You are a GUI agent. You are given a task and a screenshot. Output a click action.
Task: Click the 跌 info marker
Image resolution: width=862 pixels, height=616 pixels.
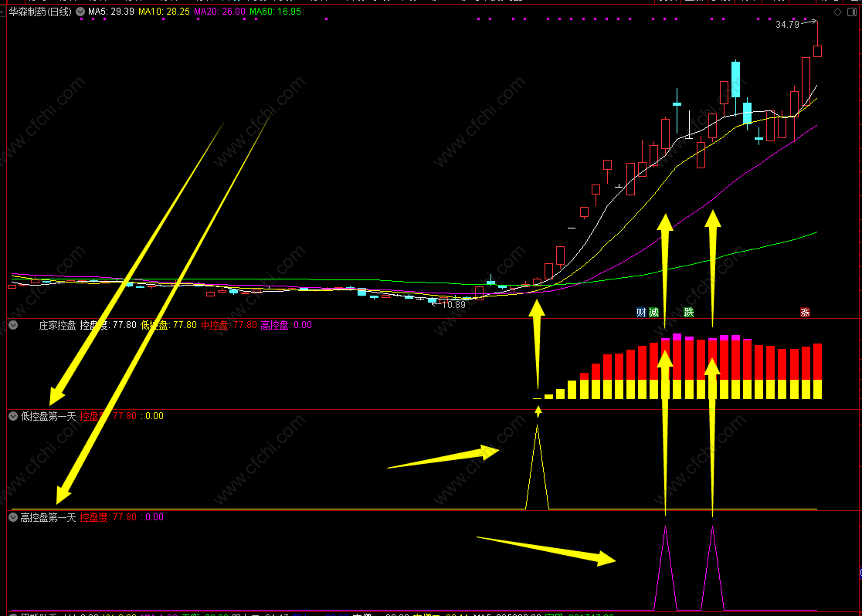689,312
